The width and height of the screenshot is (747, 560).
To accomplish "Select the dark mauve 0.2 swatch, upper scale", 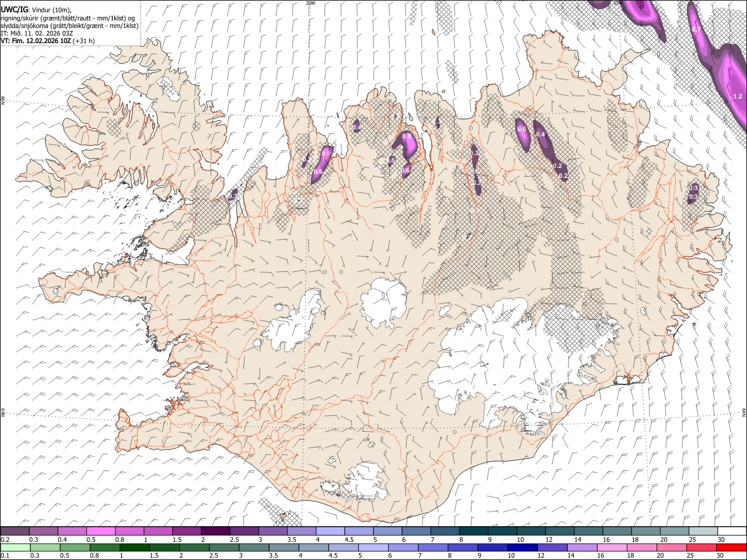I will (15, 531).
